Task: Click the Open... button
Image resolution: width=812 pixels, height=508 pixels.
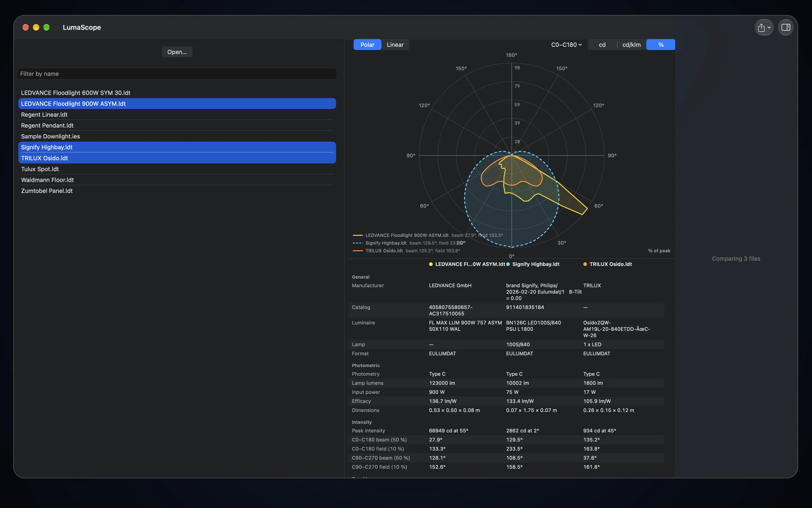Action: pyautogui.click(x=177, y=52)
